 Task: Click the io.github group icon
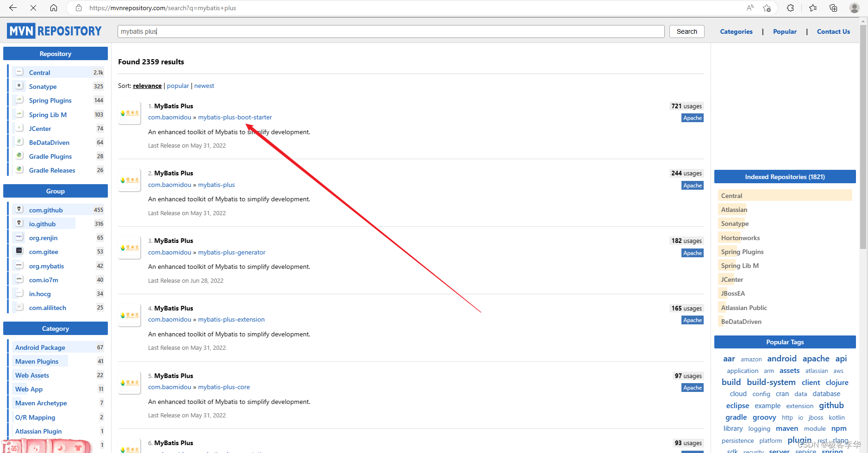click(x=19, y=223)
